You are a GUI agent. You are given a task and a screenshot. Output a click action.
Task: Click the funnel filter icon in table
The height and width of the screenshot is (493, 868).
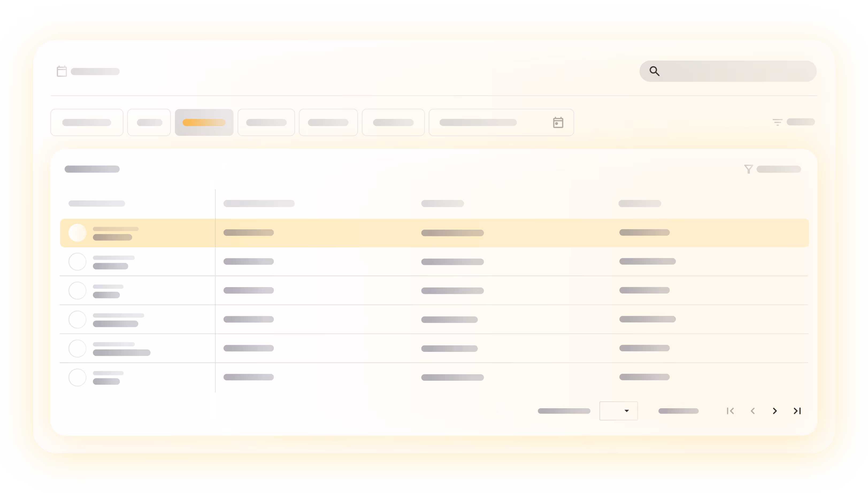[748, 169]
